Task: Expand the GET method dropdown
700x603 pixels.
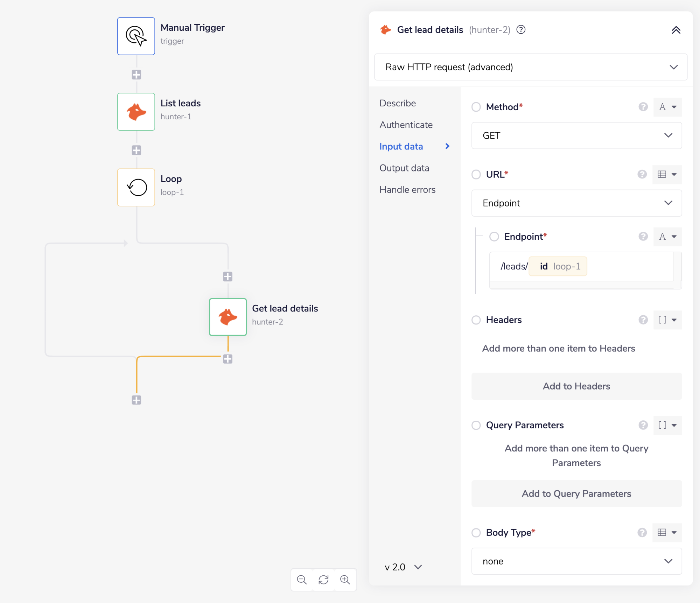Action: point(576,135)
